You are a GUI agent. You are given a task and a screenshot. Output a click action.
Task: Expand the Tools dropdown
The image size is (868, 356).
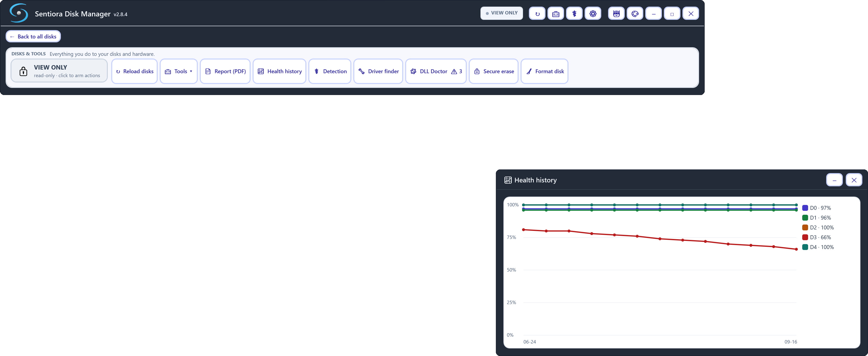(178, 71)
